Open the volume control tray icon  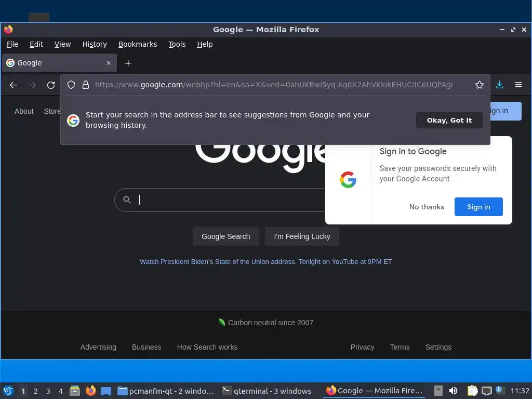click(x=453, y=391)
